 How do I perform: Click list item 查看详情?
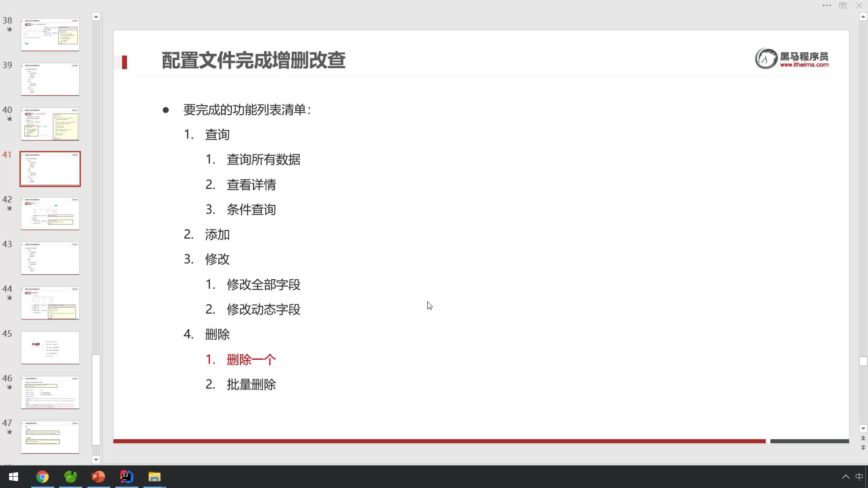click(x=251, y=185)
